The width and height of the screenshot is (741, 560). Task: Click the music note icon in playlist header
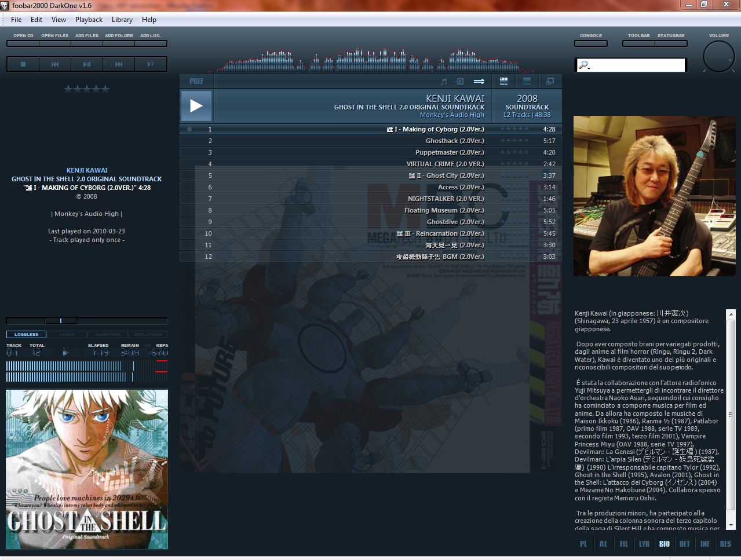point(444,81)
